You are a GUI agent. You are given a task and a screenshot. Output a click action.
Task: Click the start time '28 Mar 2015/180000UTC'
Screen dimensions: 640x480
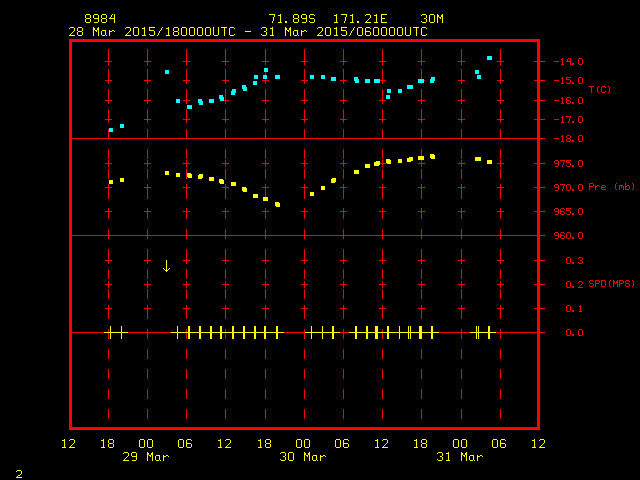152,32
